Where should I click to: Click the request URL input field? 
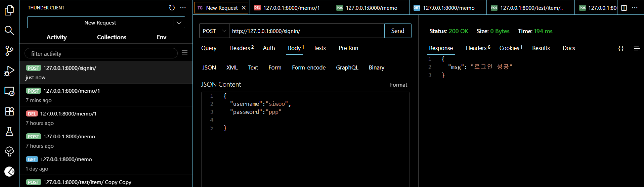(x=307, y=31)
